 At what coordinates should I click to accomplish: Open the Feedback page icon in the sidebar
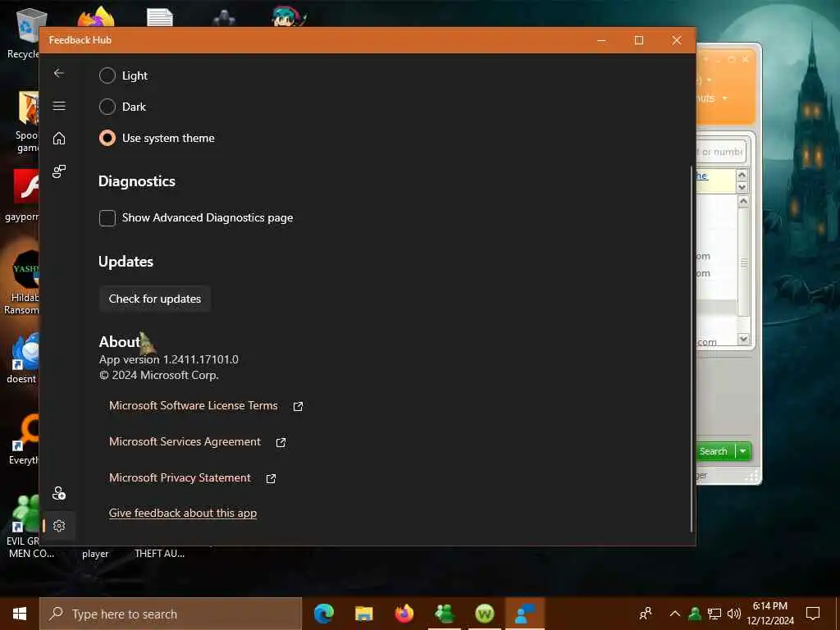point(59,171)
